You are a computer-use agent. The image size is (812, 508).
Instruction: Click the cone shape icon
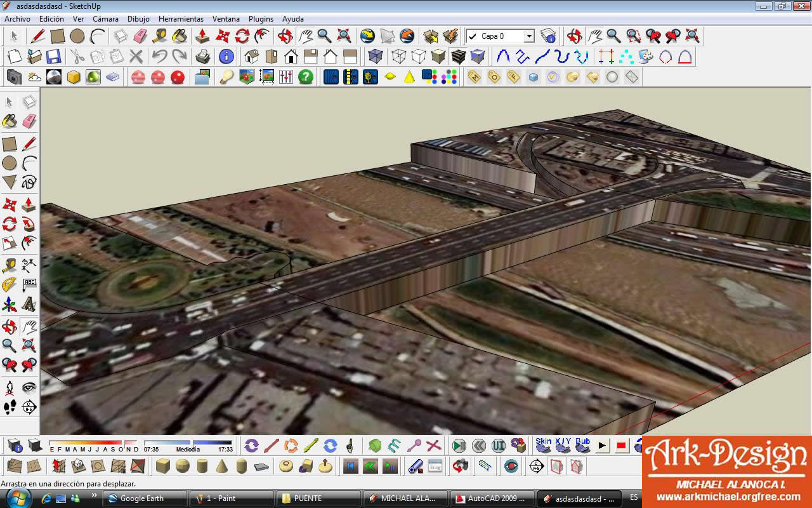(x=221, y=466)
